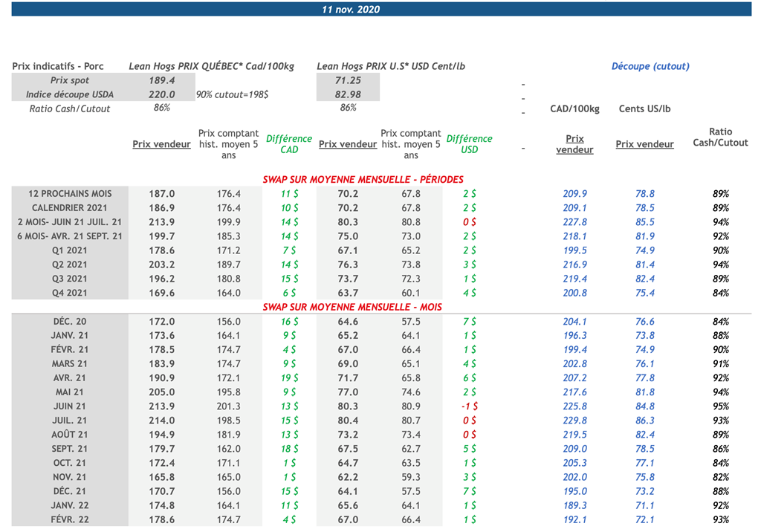The height and width of the screenshot is (532, 761).
Task: Click the red "-1 $" difference value
Action: [468, 406]
